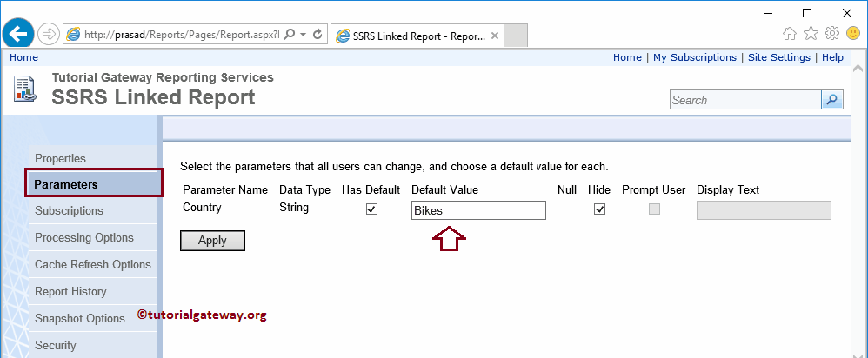
Task: Click the page Refresh icon
Action: click(x=317, y=35)
